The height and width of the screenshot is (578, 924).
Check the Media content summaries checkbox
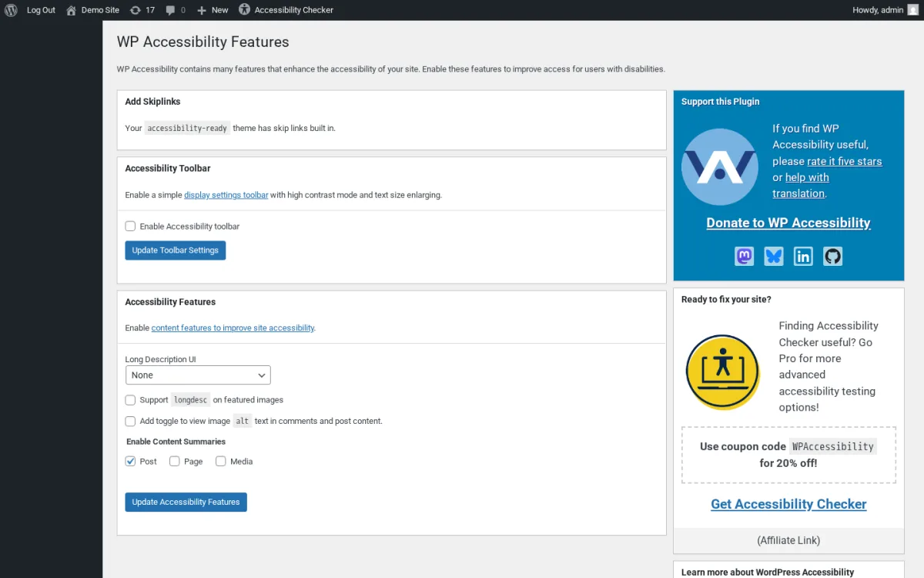(221, 461)
